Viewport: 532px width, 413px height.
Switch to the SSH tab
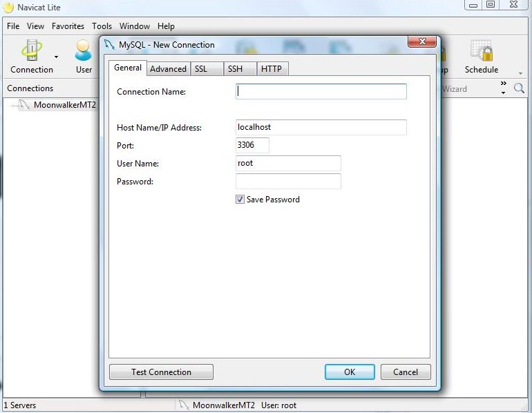[240, 69]
